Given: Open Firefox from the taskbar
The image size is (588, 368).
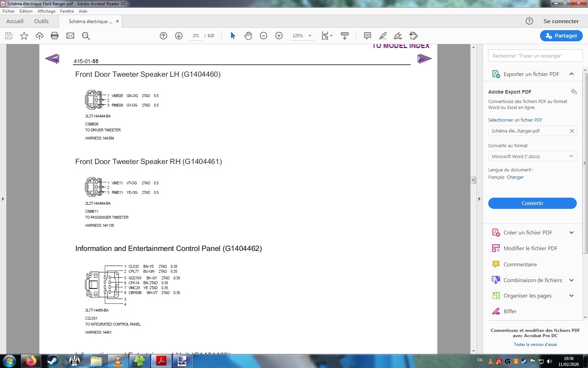Looking at the screenshot, I should [31, 361].
